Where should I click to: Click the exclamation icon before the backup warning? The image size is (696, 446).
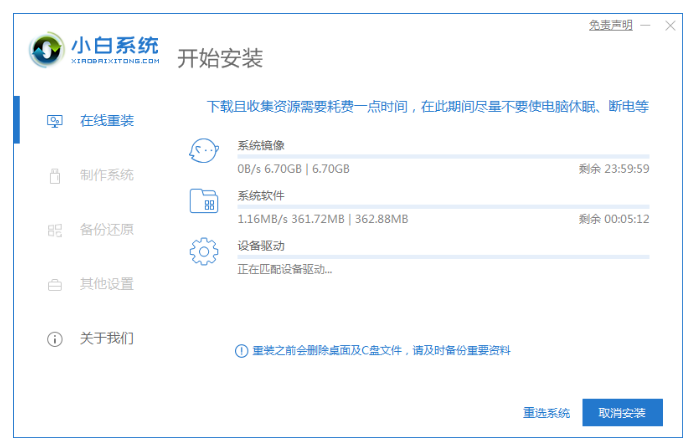point(240,350)
